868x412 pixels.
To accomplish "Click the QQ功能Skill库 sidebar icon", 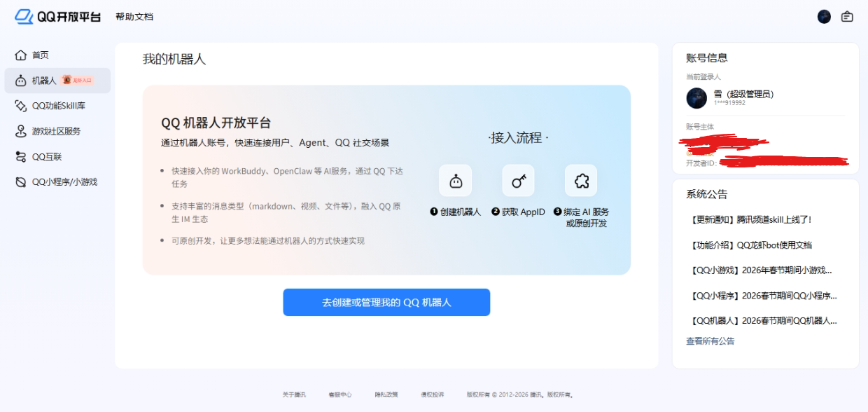I will (21, 106).
